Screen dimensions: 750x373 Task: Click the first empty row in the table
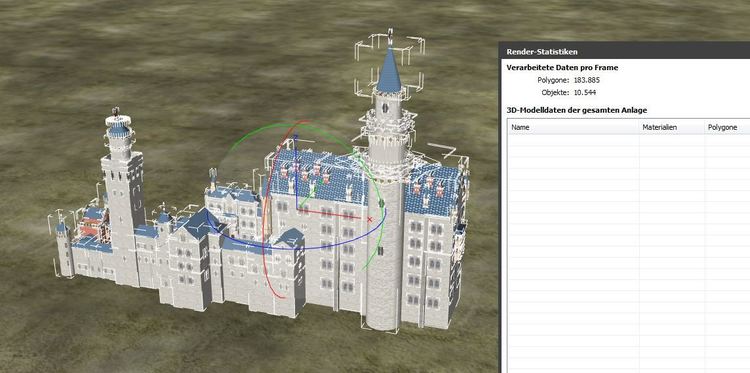pos(629,140)
